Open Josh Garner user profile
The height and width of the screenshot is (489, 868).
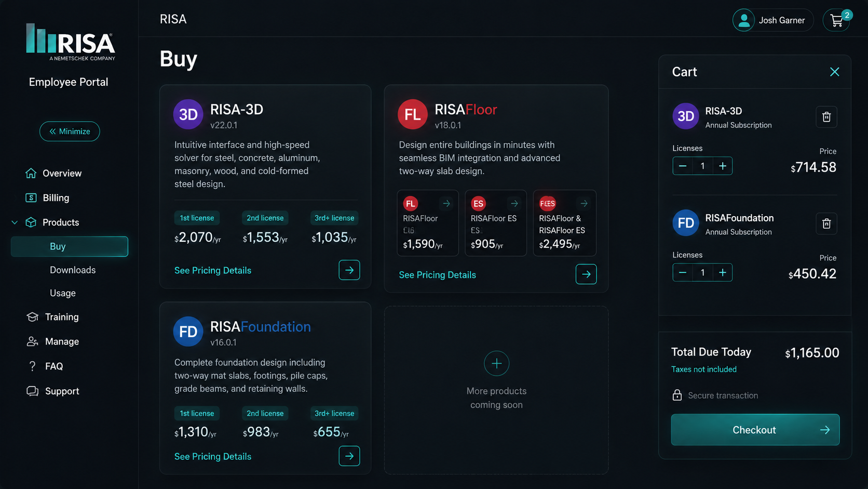click(x=773, y=20)
